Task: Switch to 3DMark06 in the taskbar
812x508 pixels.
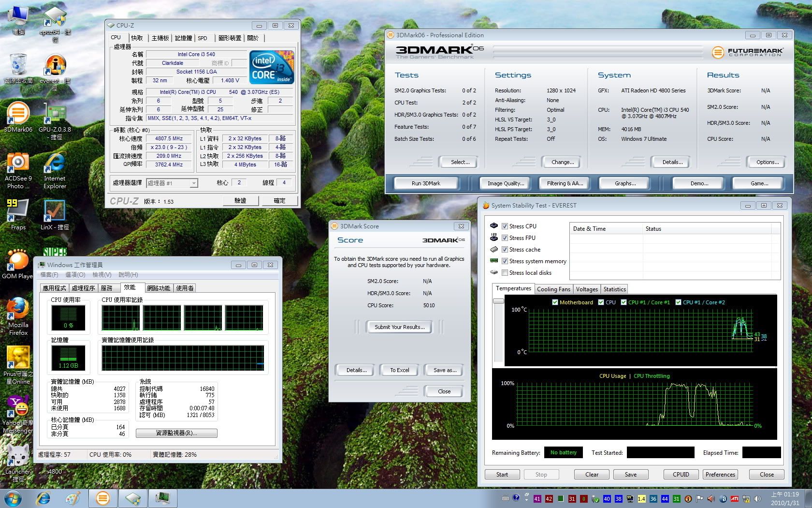Action: [102, 498]
